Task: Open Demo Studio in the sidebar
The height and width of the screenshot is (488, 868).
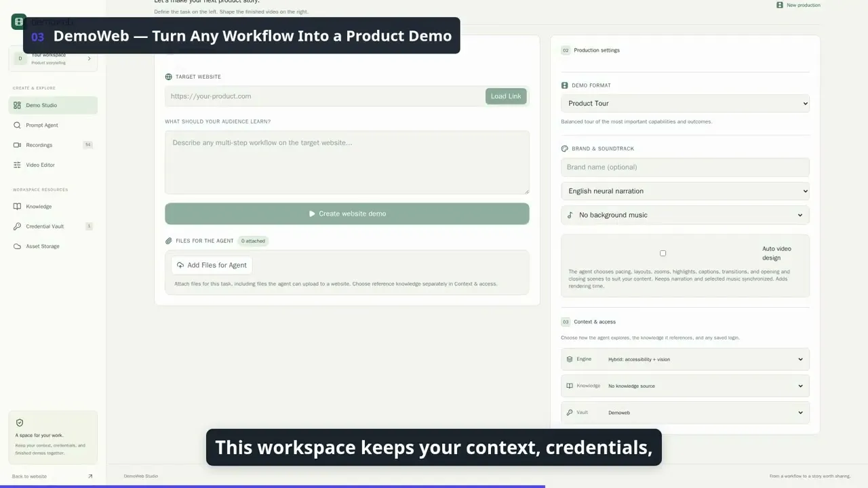Action: click(x=53, y=105)
